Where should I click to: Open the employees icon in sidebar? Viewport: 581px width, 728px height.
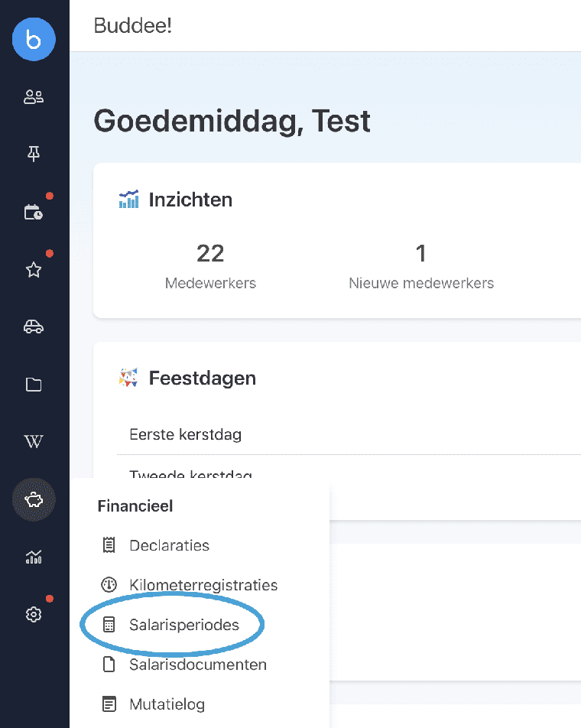(34, 97)
